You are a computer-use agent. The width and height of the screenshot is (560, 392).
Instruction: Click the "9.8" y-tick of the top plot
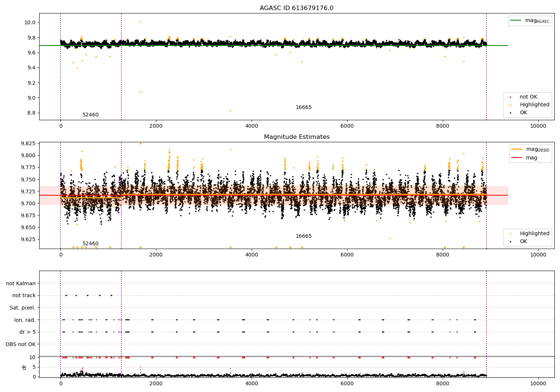click(x=31, y=38)
